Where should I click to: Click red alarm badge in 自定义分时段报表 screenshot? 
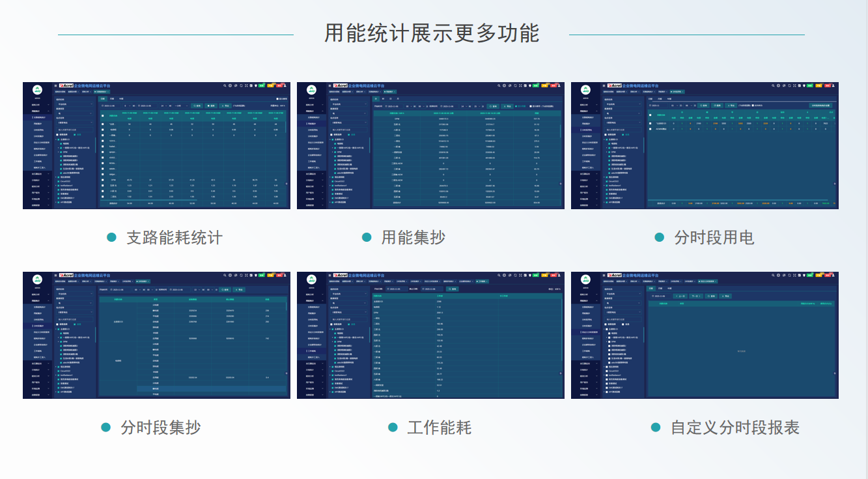(x=828, y=274)
